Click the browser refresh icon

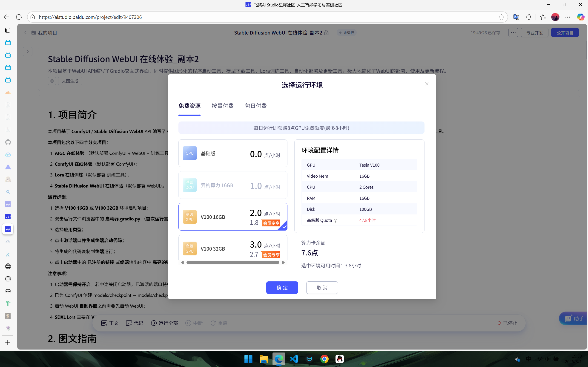point(19,17)
